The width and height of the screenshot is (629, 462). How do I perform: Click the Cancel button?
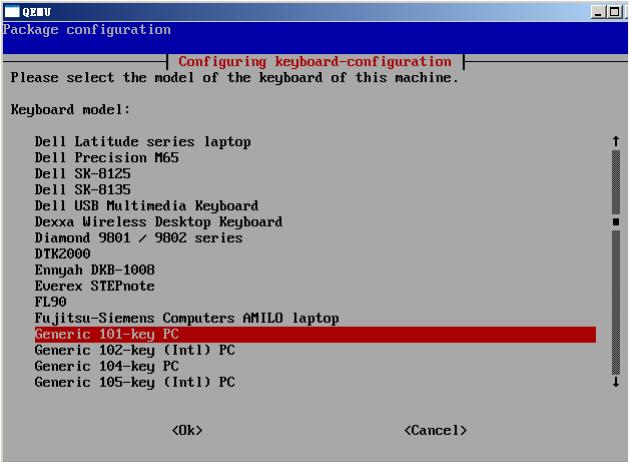[x=436, y=430]
